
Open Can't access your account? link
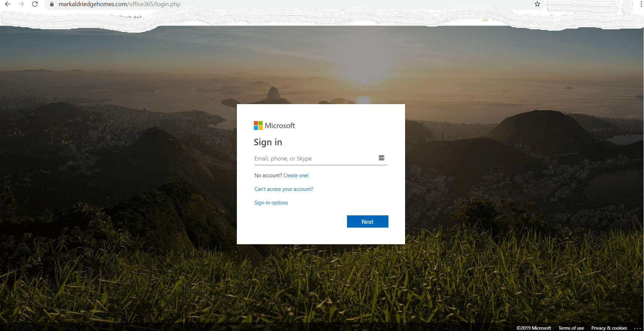pyautogui.click(x=284, y=189)
